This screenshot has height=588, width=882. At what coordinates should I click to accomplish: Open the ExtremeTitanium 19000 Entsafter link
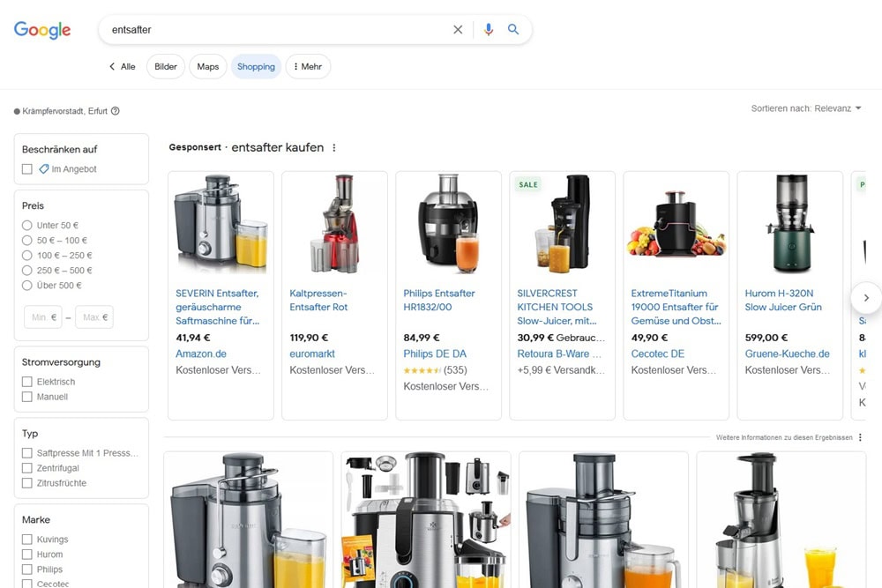676,307
